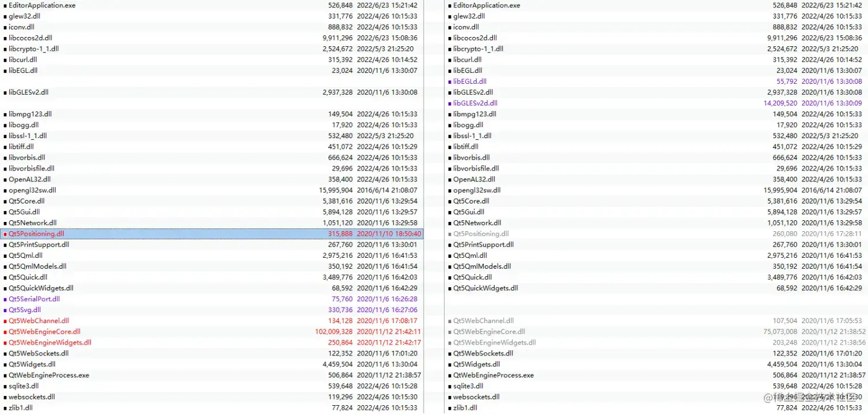Select libcrypto-1_1.dll in the right pane
868x415 pixels.
tap(478, 49)
